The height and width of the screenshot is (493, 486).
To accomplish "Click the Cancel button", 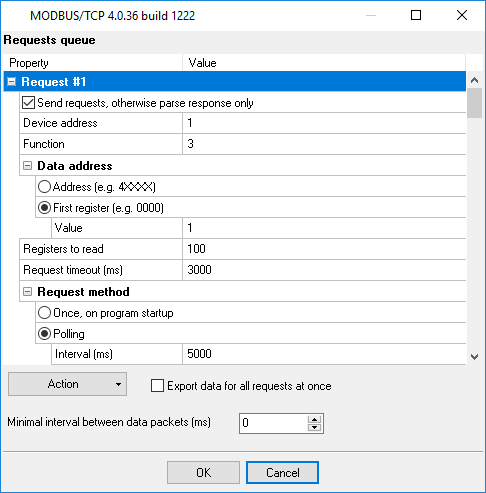I will point(282,472).
